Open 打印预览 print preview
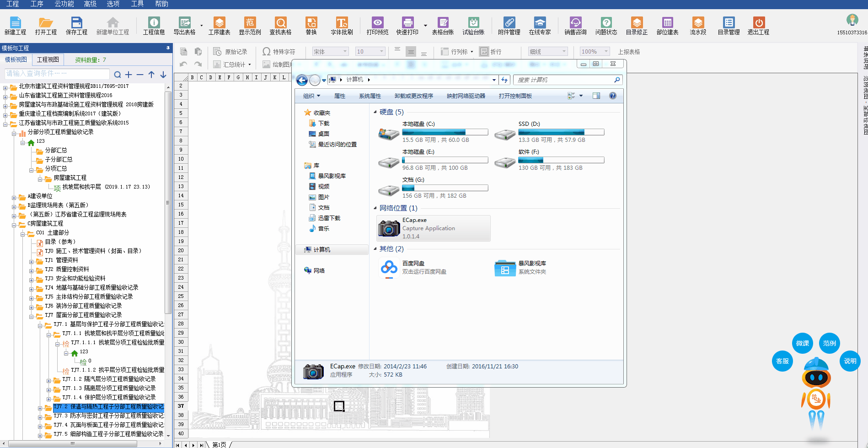This screenshot has height=448, width=868. [x=377, y=23]
